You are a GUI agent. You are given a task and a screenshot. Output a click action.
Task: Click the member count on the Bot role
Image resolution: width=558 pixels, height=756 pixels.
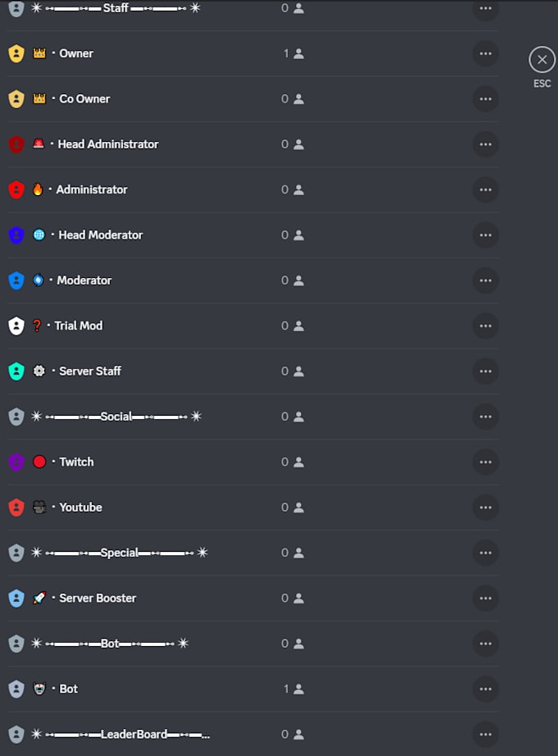pos(293,689)
